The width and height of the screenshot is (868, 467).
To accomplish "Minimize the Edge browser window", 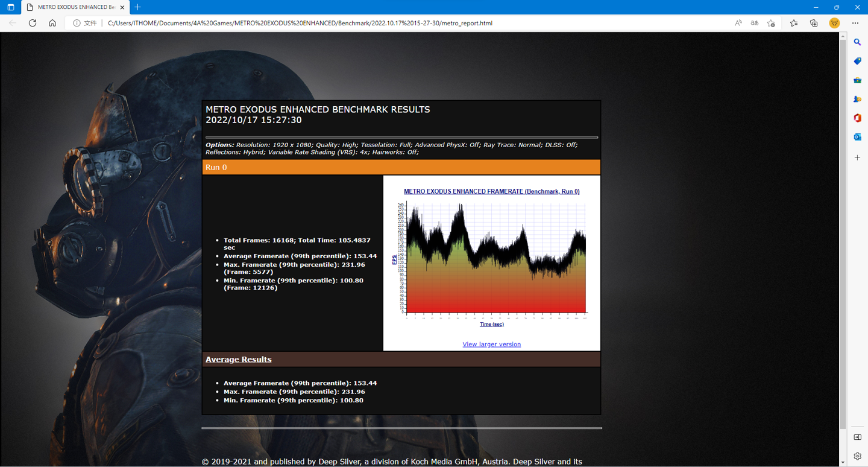I will click(x=816, y=7).
